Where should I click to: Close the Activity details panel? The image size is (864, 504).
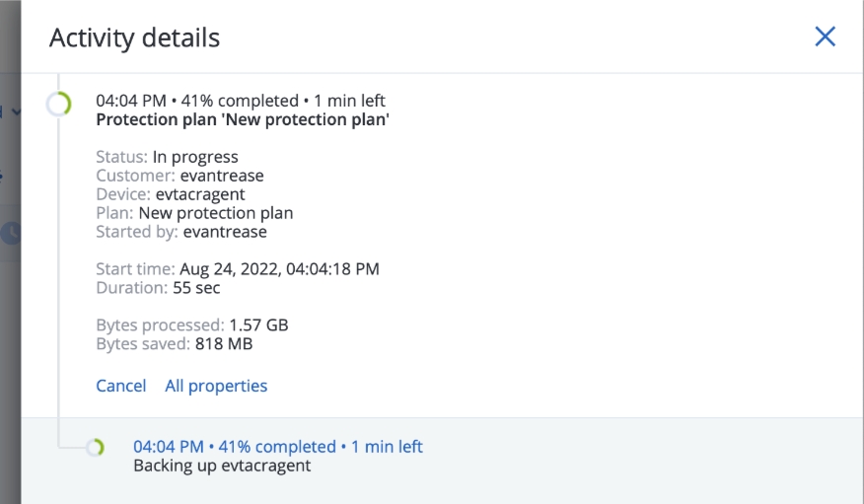pos(825,36)
